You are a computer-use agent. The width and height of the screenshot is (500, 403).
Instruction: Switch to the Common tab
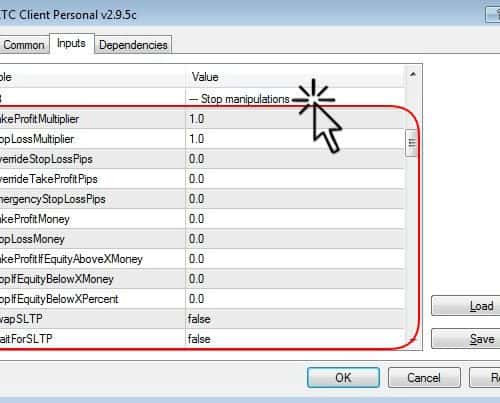pyautogui.click(x=23, y=45)
